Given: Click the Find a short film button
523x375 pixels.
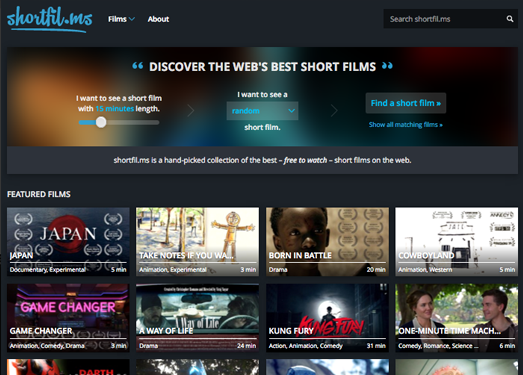Looking at the screenshot, I should click(x=406, y=103).
